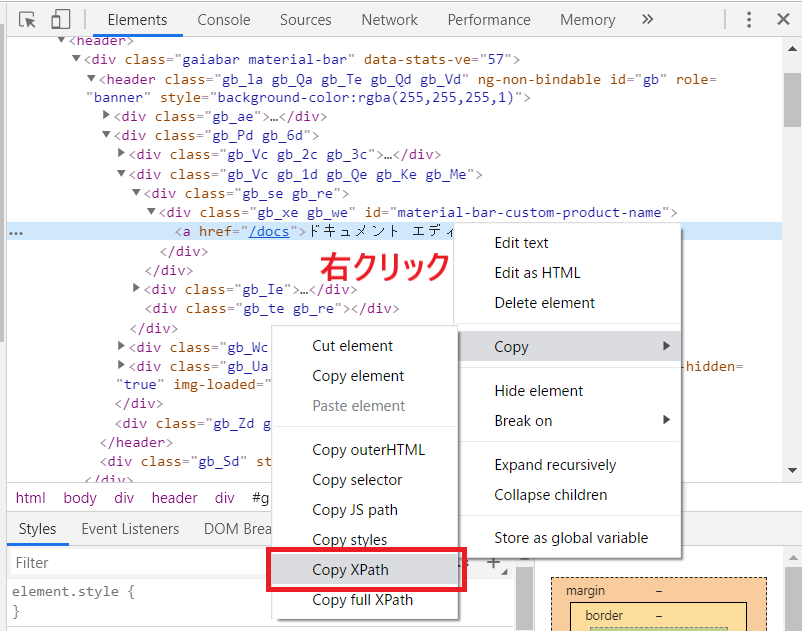Collapse the top header element node
The image size is (802, 631).
tap(61, 39)
